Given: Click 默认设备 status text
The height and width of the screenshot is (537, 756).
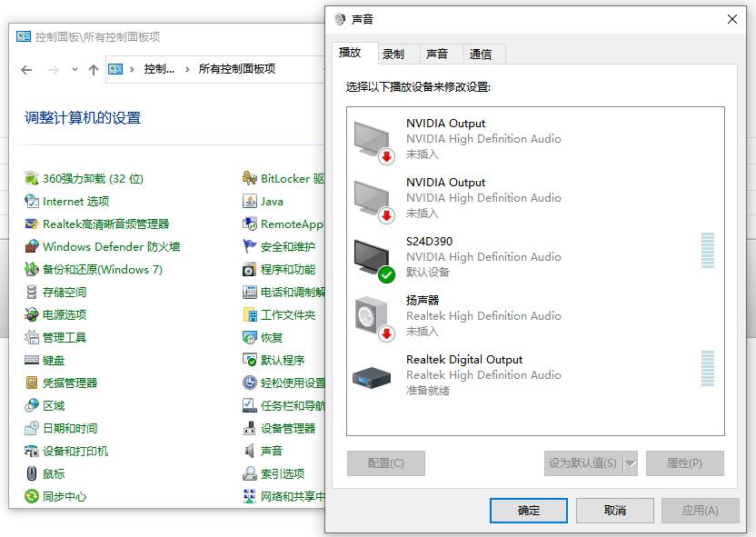Looking at the screenshot, I should click(x=428, y=273).
